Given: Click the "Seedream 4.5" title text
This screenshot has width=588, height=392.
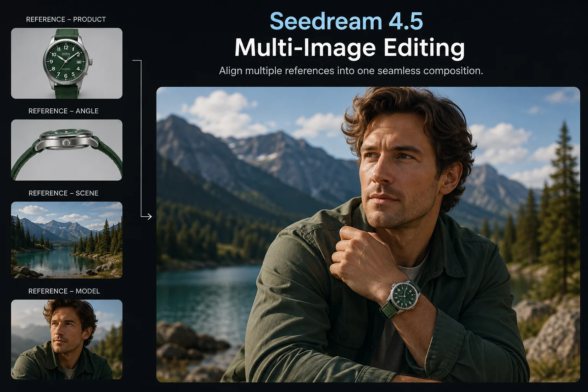Looking at the screenshot, I should [x=346, y=21].
